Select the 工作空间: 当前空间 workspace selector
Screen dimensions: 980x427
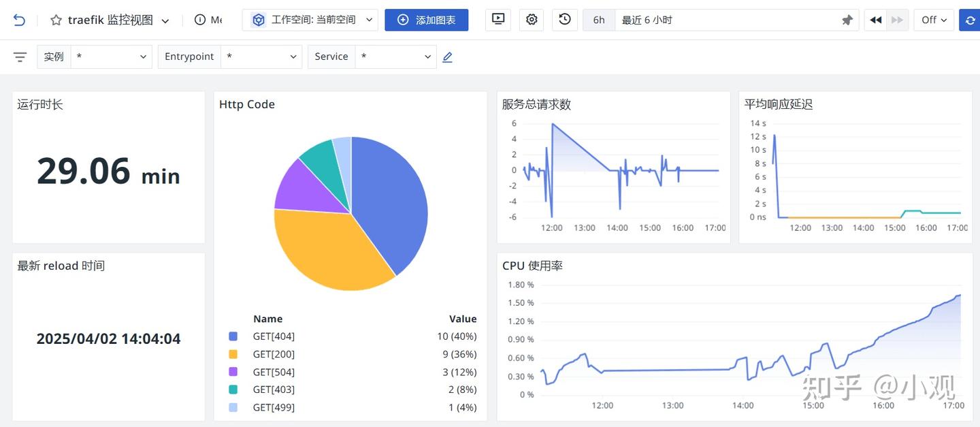point(310,20)
